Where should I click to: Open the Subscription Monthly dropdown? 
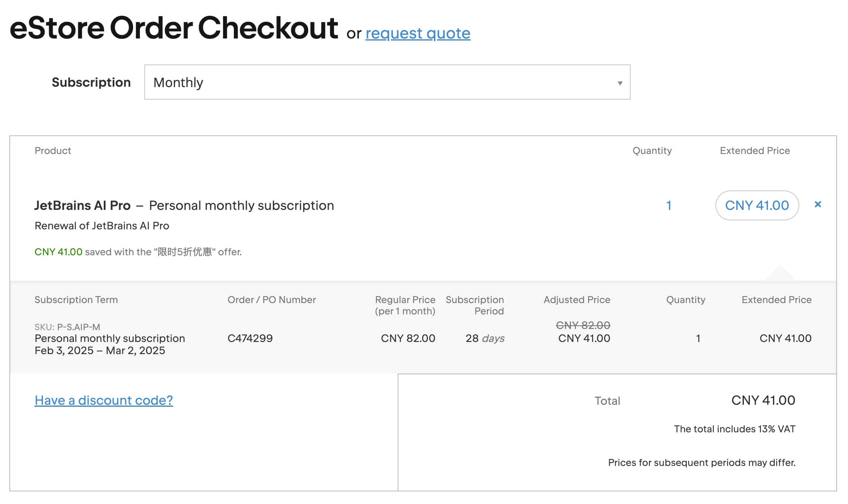tap(387, 82)
